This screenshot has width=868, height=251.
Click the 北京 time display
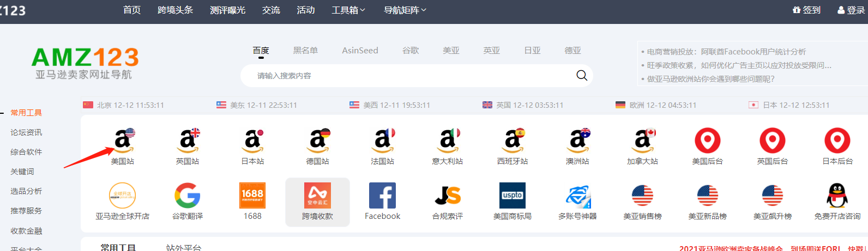coord(123,105)
